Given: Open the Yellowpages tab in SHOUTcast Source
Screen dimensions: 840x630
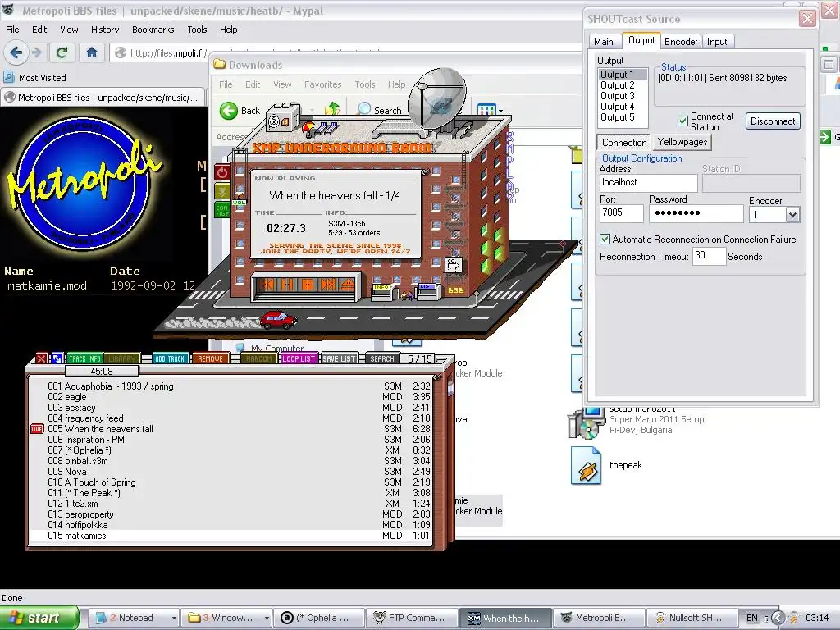Looking at the screenshot, I should pyautogui.click(x=682, y=142).
